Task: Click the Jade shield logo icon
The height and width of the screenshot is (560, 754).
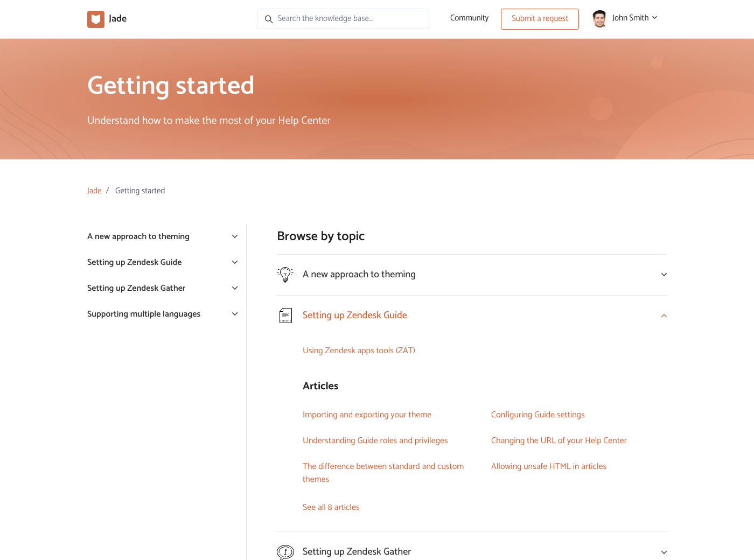Action: coord(96,19)
